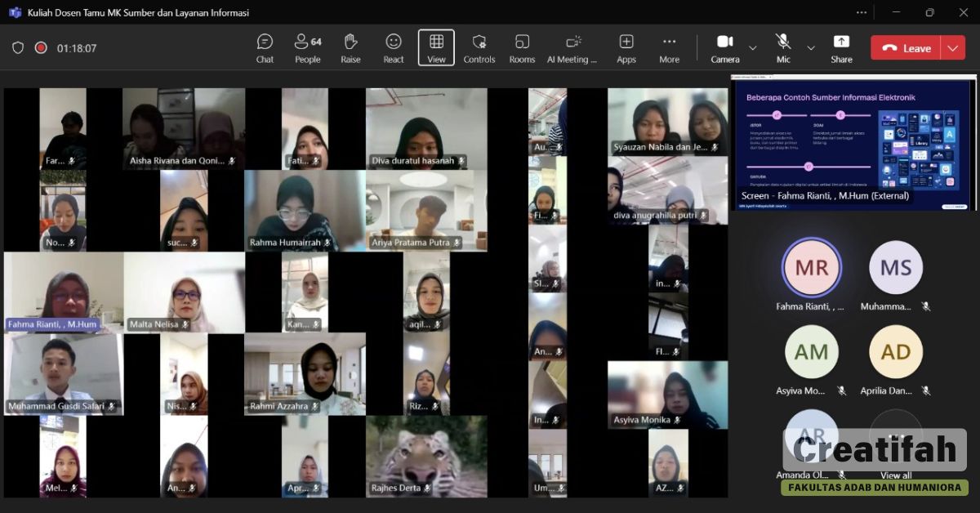Open the Rooms breakout options
Screen dimensions: 980x513
click(x=522, y=47)
